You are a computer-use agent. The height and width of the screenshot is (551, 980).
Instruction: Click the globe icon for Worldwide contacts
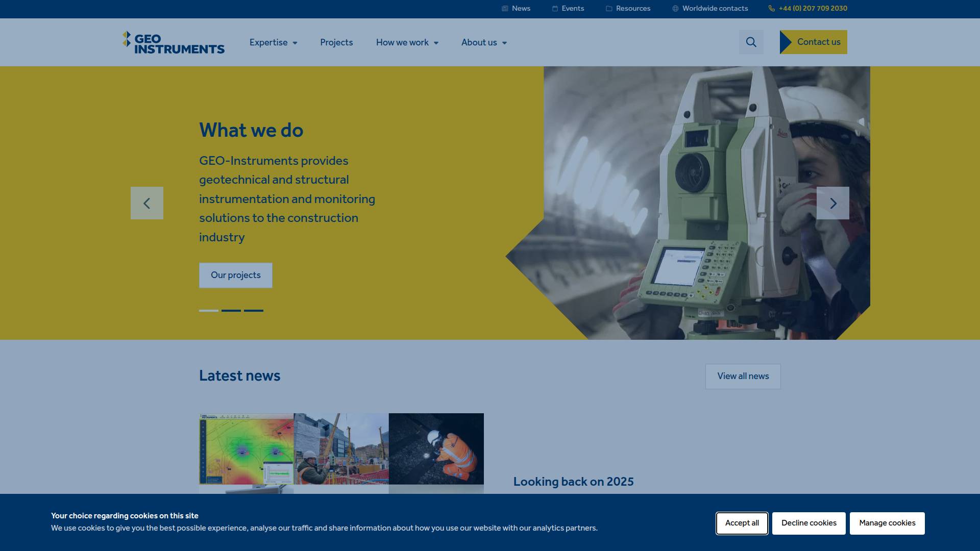675,9
